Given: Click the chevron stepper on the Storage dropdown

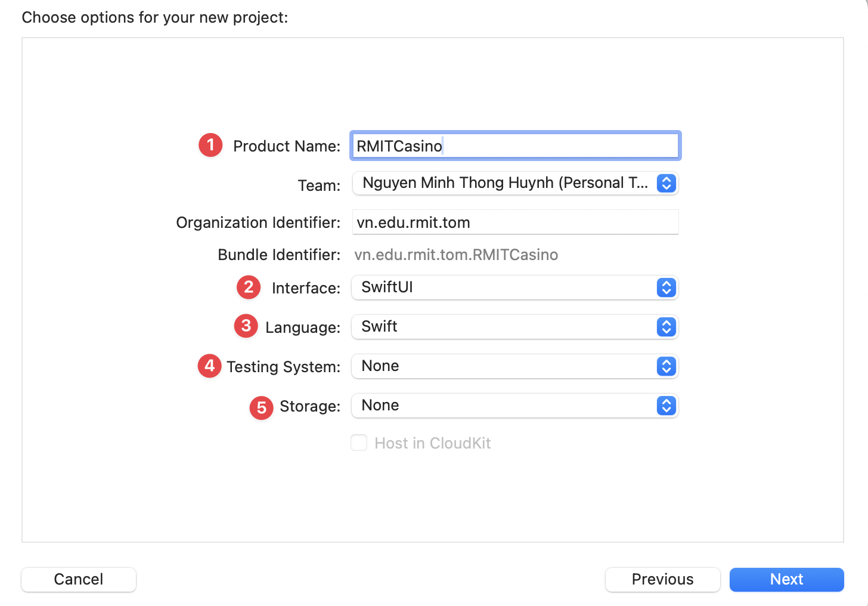Looking at the screenshot, I should coord(666,406).
